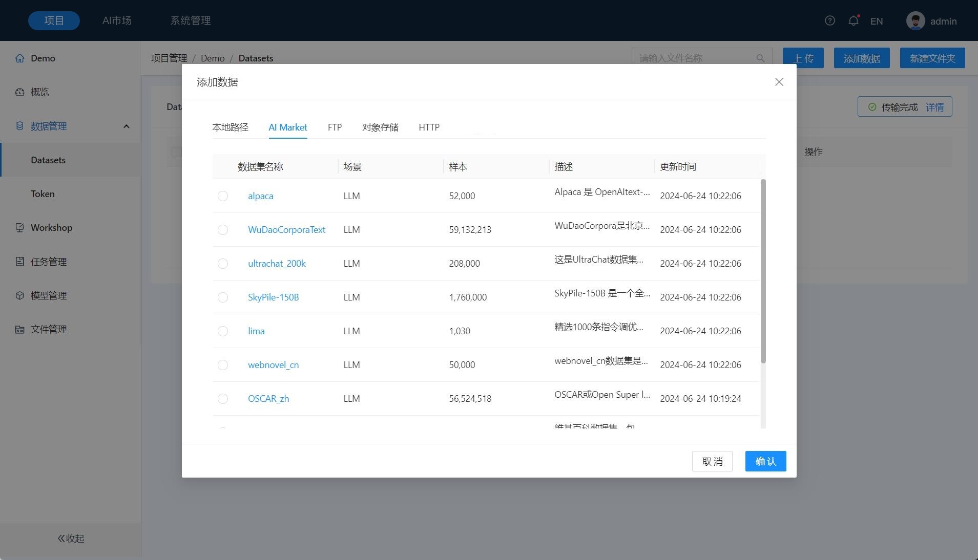
Task: Click the dataset list vertical scrollbar
Action: [x=763, y=271]
